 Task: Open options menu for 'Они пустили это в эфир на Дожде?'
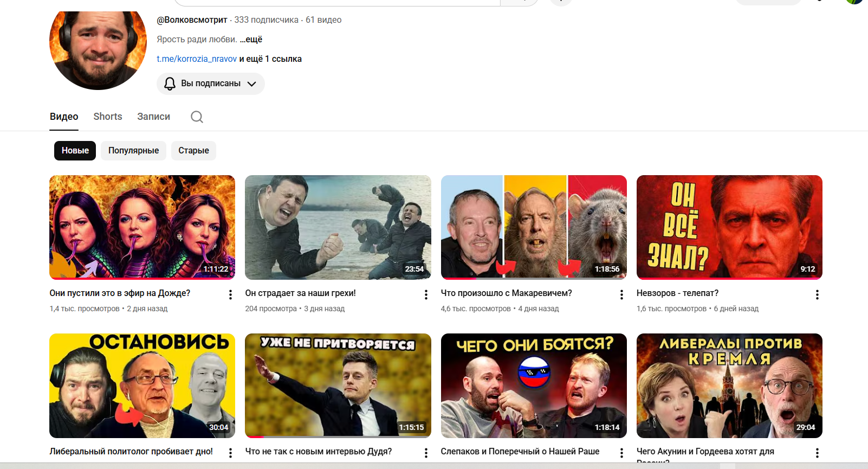point(230,294)
